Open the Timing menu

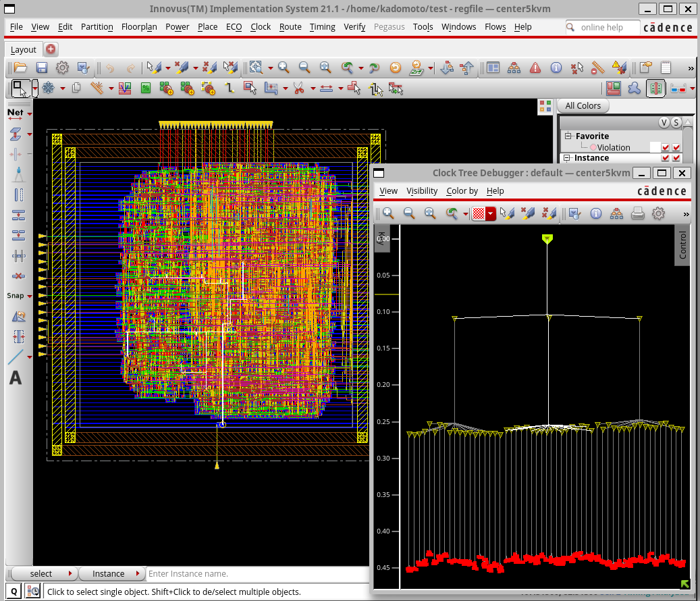pyautogui.click(x=322, y=27)
